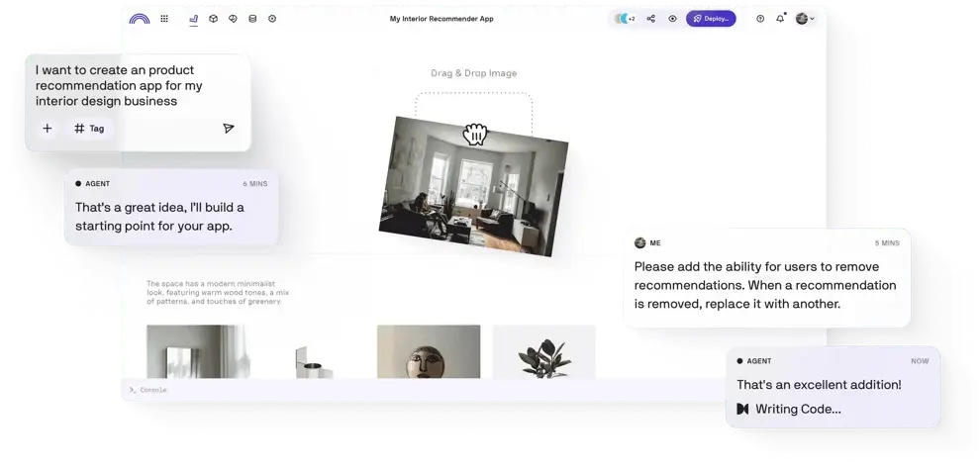
Task: Open the database cylinder icon
Action: click(252, 19)
